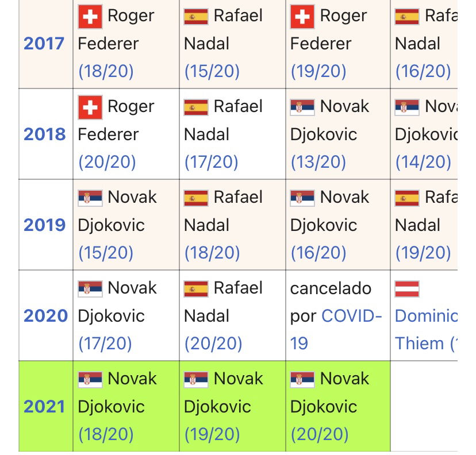Click the (18/20) link in 2021 row
This screenshot has height=455, width=476.
tap(106, 434)
